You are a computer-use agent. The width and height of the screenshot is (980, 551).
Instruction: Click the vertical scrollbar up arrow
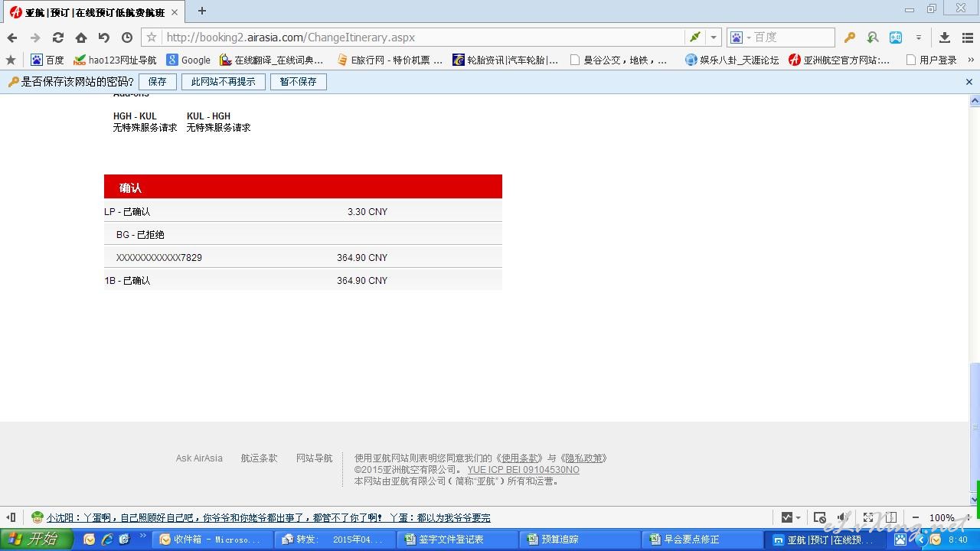click(x=975, y=101)
